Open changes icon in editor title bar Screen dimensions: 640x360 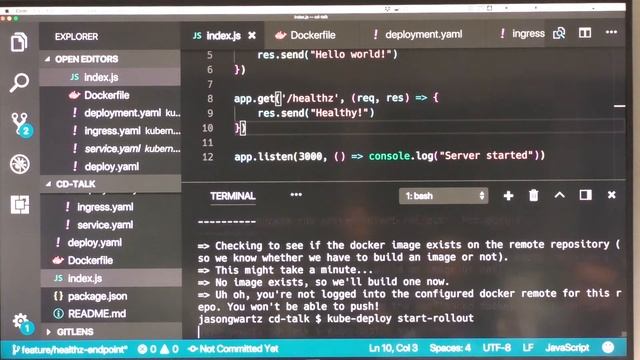(x=559, y=33)
